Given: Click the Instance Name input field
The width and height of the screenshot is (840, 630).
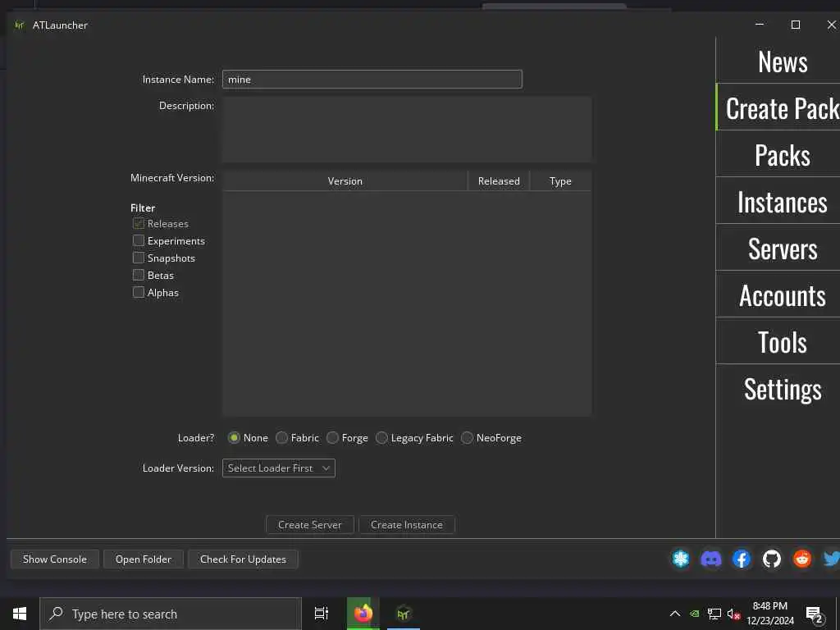Looking at the screenshot, I should (x=372, y=79).
